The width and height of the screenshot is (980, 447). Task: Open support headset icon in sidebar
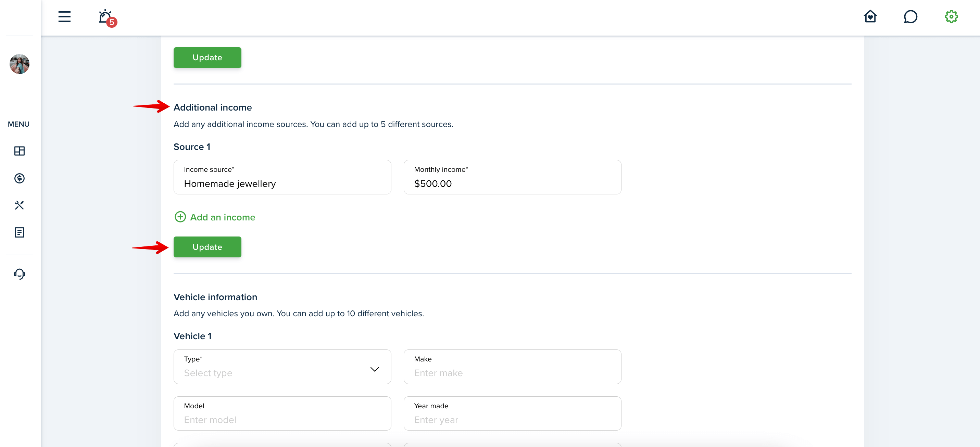tap(20, 274)
